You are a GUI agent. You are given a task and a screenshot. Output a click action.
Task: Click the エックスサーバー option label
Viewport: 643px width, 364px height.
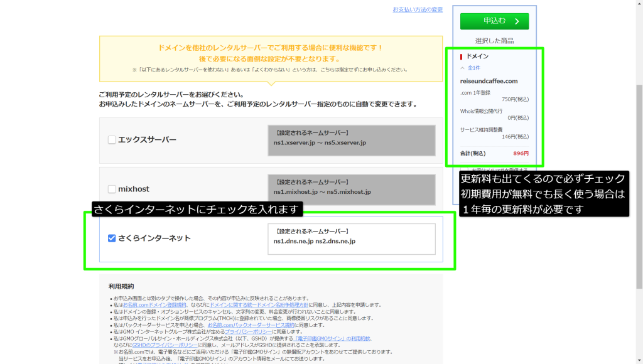147,140
